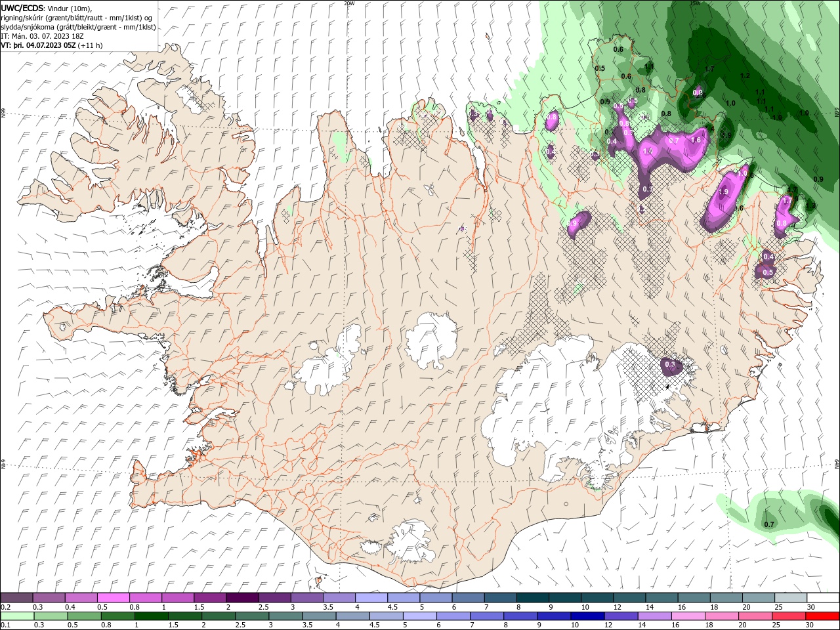Pick the light gray swatch labeled 25 in the top legend row
The image size is (840, 630).
point(791,598)
